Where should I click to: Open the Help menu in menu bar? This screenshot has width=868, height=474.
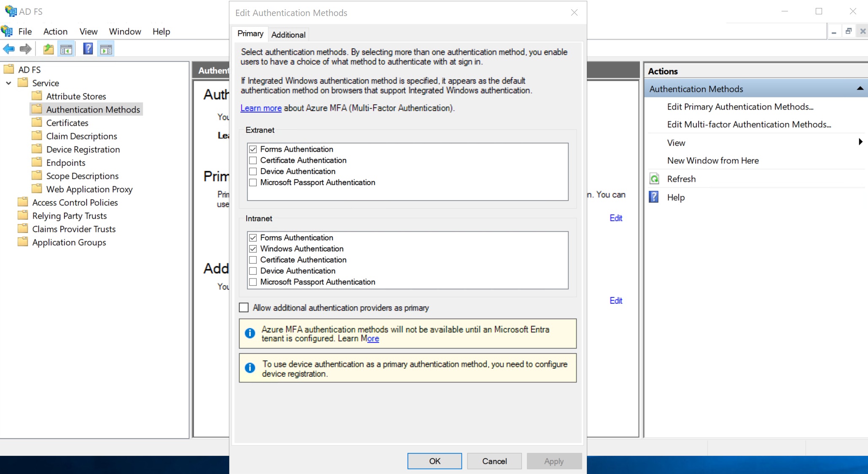pos(161,31)
